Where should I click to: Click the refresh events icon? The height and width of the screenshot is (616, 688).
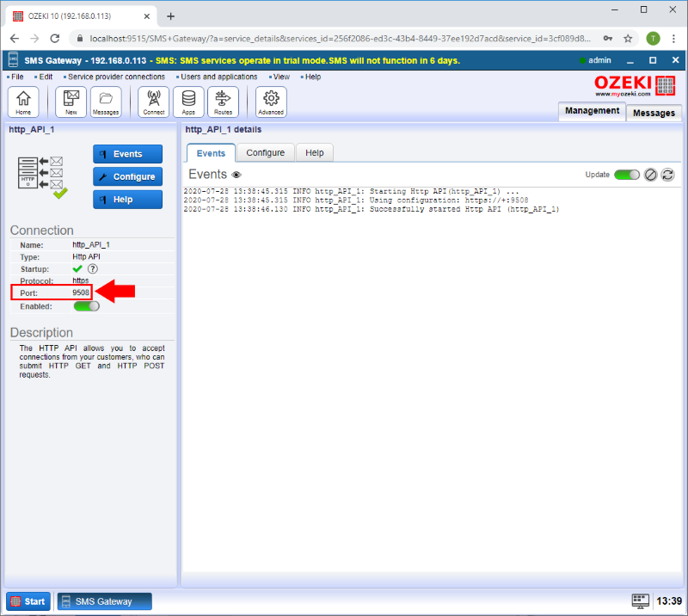(668, 175)
